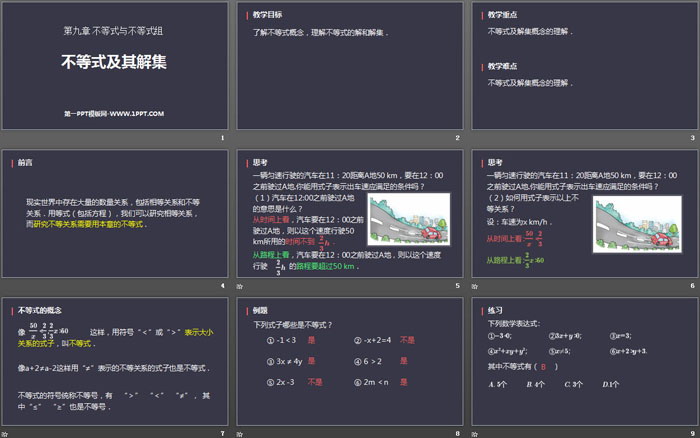700x438 pixels.
Task: Select the 教学目标 slide thumbnail
Action: tap(348, 72)
